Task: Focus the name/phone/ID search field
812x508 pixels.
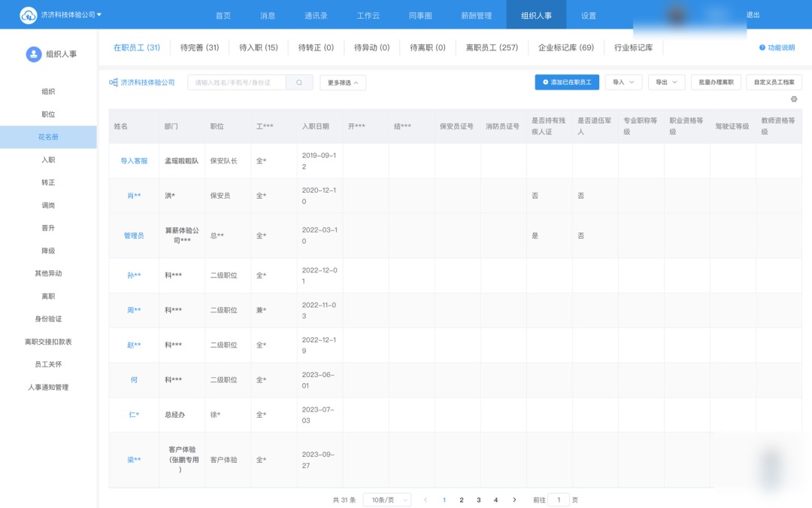Action: pos(237,83)
